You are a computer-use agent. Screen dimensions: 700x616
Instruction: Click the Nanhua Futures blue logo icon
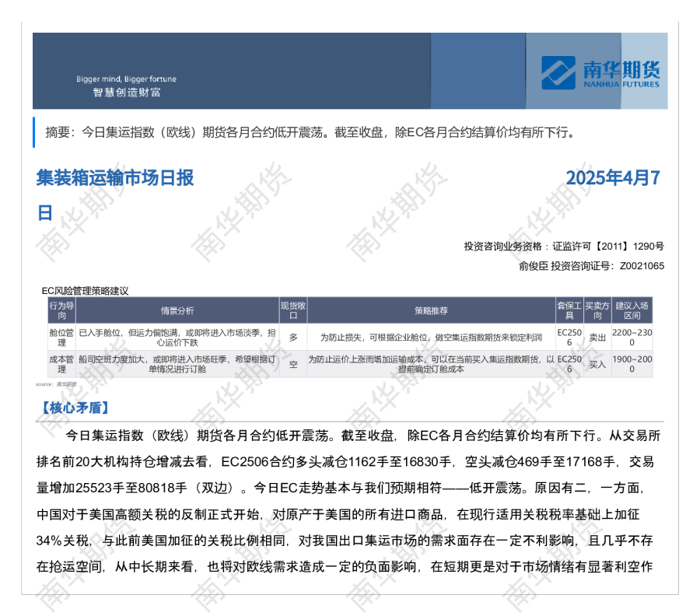(x=558, y=73)
